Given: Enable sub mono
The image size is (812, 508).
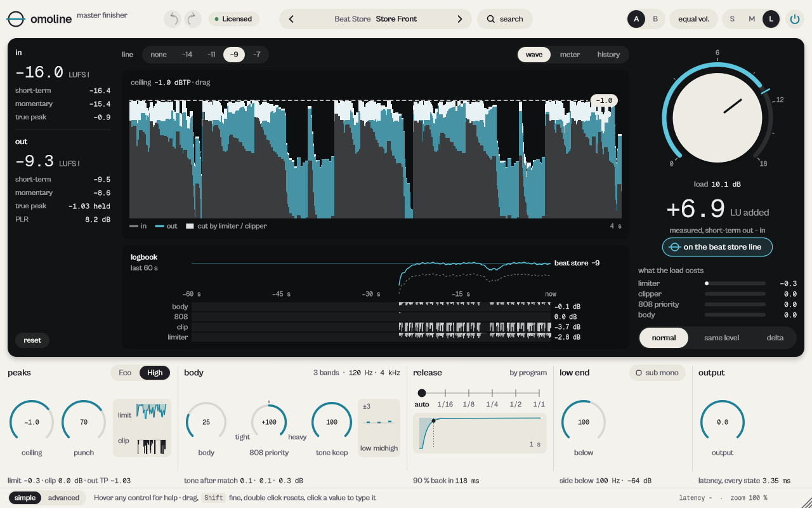Looking at the screenshot, I should point(657,373).
